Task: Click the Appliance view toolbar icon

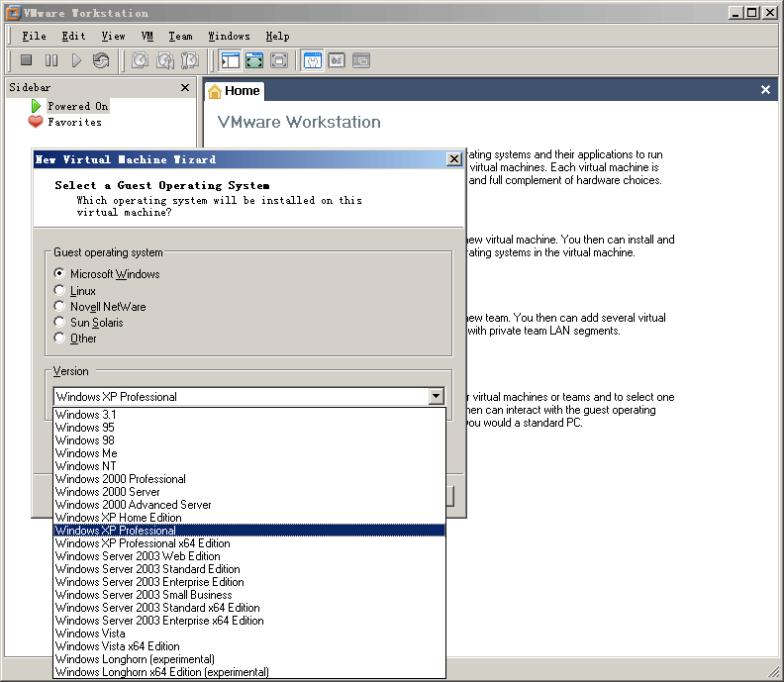Action: [337, 60]
